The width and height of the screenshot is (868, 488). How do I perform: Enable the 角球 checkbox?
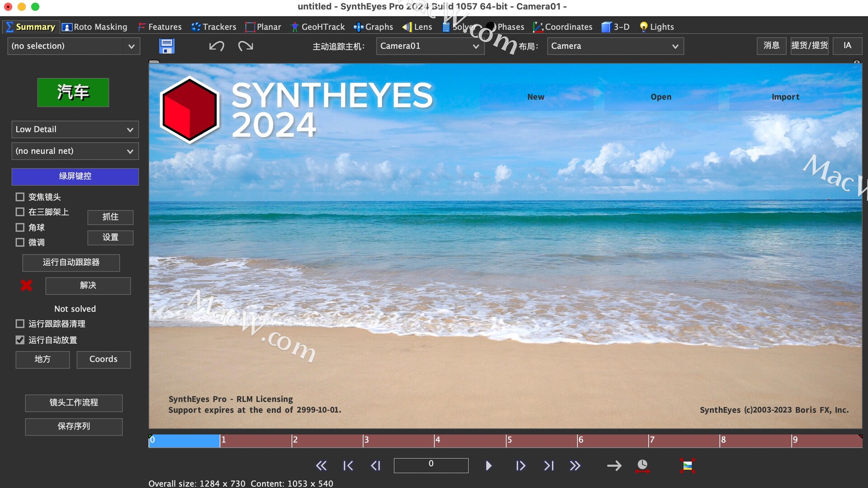[20, 227]
